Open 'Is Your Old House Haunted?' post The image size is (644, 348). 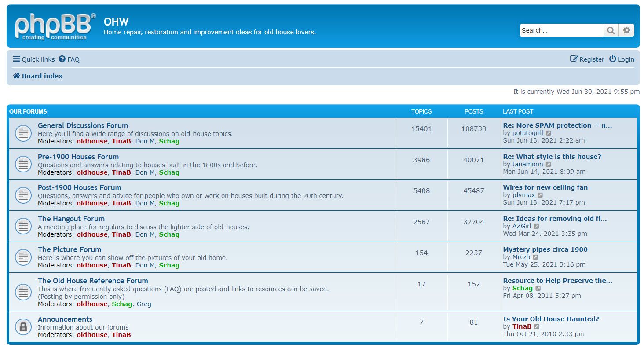pyautogui.click(x=551, y=319)
